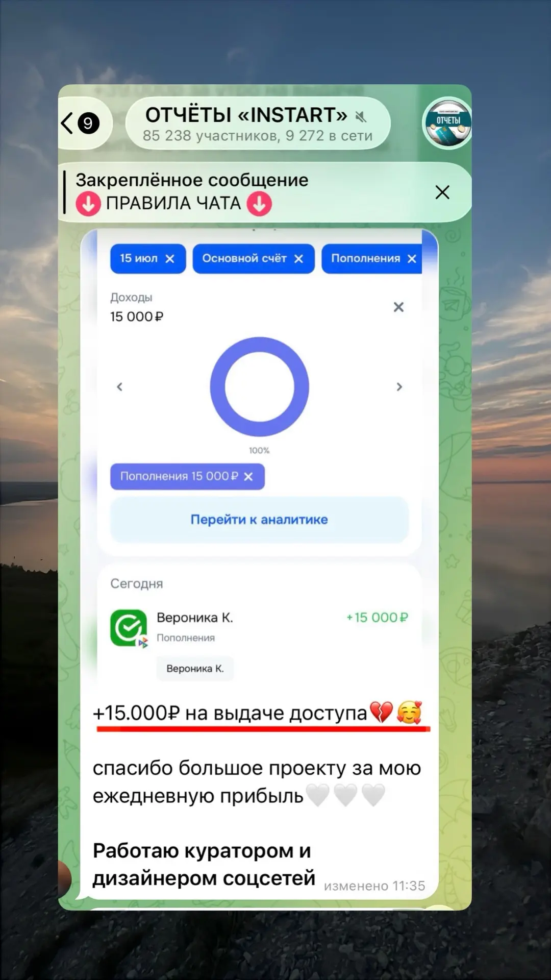Image resolution: width=551 pixels, height=980 pixels.
Task: Select the 15 июл date chip
Action: (148, 258)
